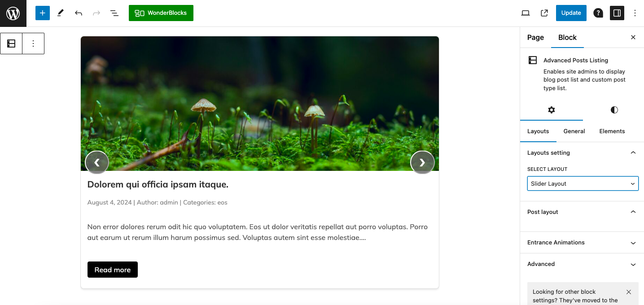Screen dimensions: 644x305
Task: Open the WonderBlocks library
Action: (161, 13)
